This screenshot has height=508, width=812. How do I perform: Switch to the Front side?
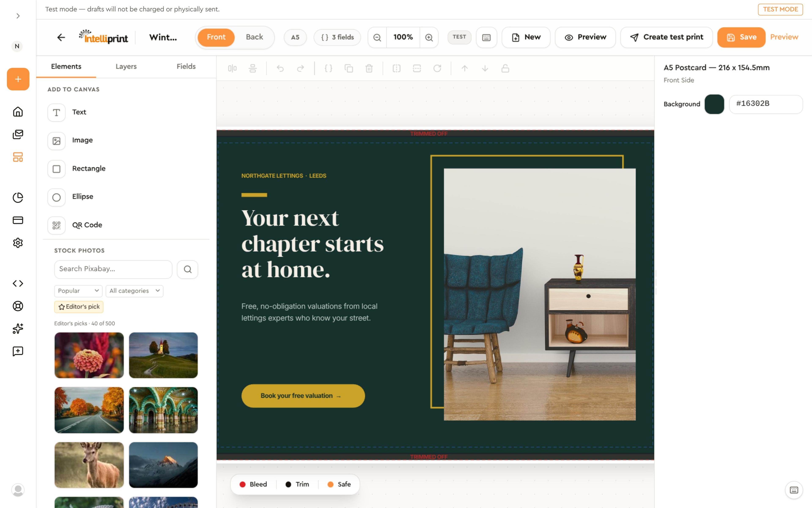click(216, 37)
